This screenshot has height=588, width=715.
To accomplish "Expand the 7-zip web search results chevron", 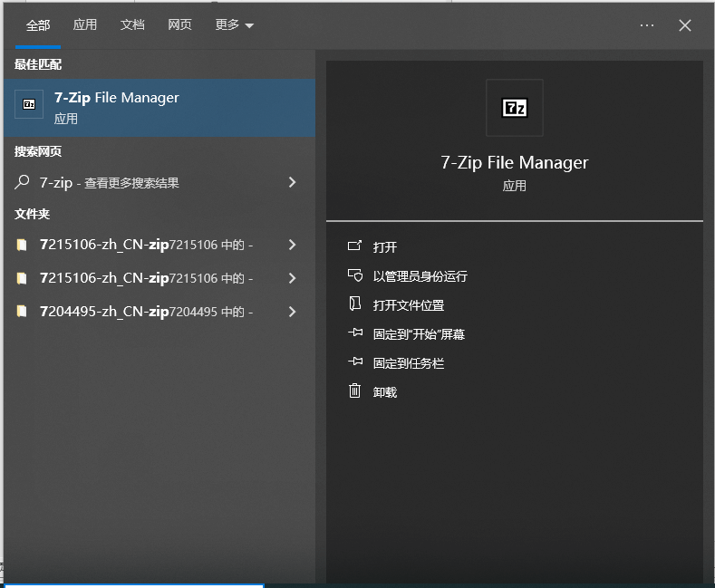I will pyautogui.click(x=293, y=182).
